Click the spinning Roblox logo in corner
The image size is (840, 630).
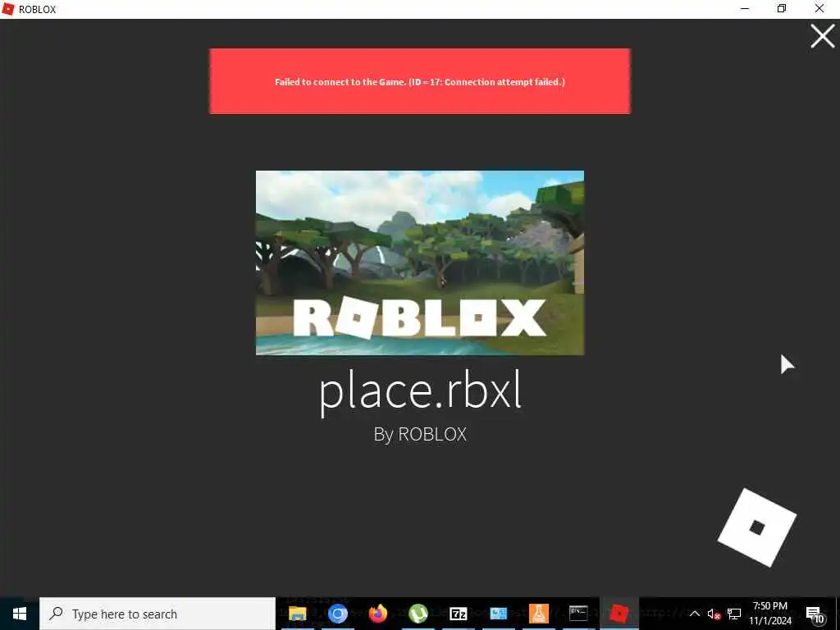(x=757, y=527)
